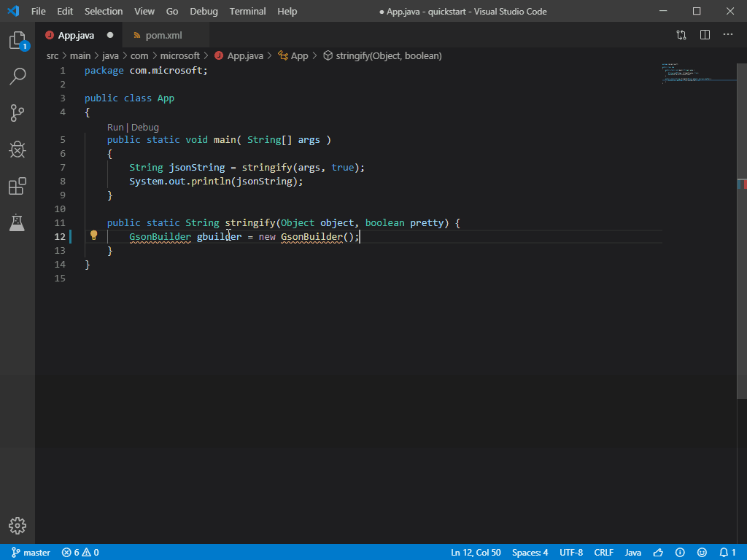Open notifications bell in status bar
Viewport: 747px width, 560px height.
click(723, 553)
